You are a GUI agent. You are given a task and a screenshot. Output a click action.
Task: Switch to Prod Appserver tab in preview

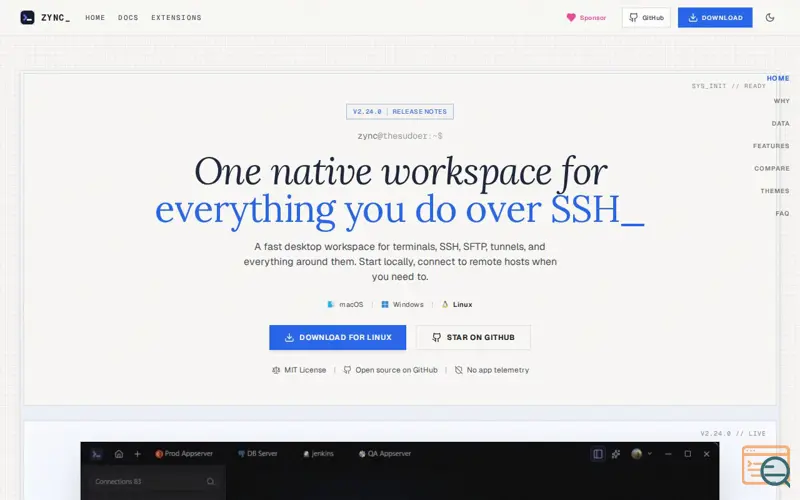point(184,454)
